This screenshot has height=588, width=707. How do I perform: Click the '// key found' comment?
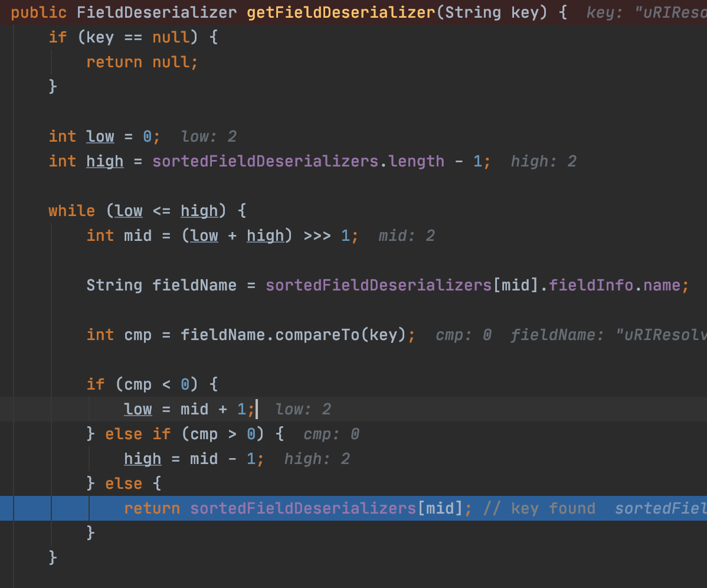539,509
